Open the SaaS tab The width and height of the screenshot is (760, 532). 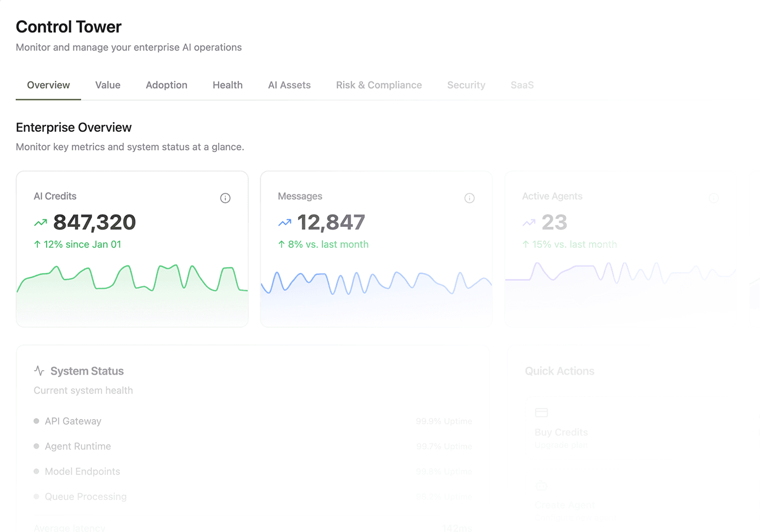coord(522,85)
